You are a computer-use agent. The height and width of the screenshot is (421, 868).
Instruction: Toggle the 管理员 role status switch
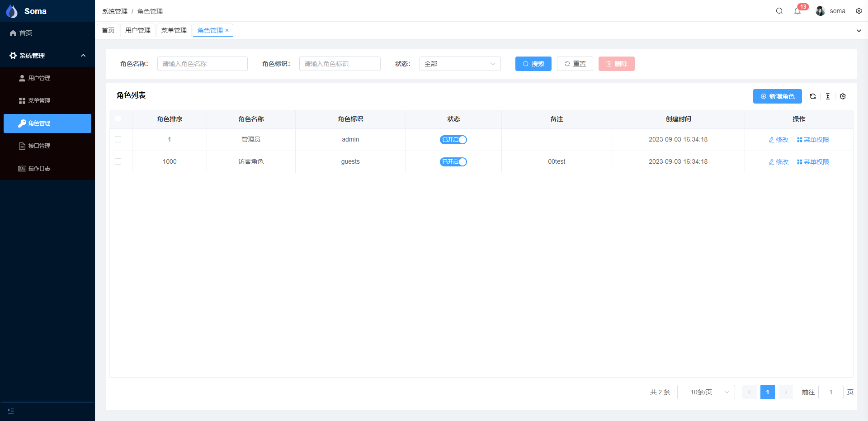(x=453, y=140)
